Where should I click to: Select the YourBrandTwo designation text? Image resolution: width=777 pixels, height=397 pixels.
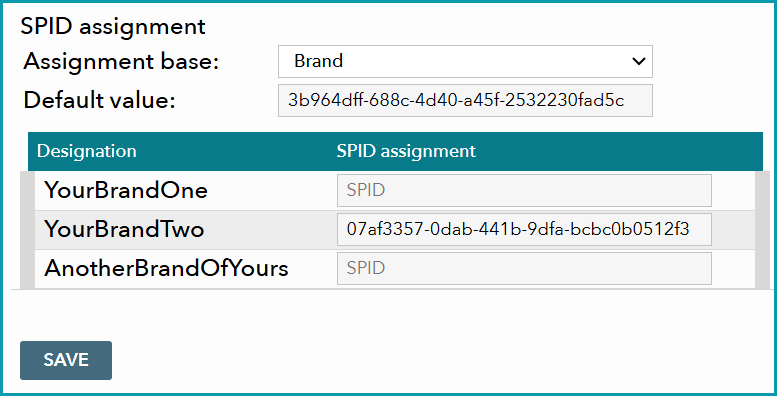pos(124,229)
